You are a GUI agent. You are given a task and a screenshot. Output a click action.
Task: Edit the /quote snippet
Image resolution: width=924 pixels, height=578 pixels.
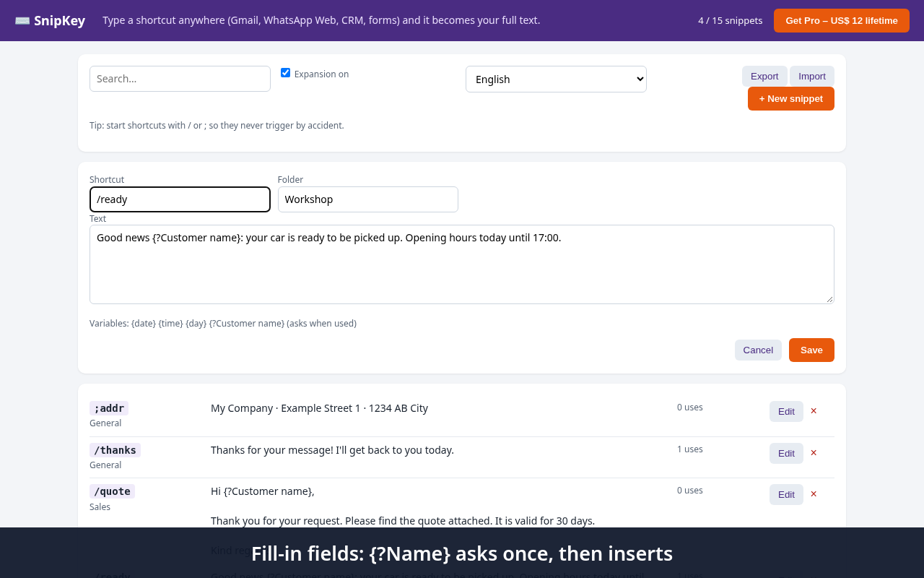pos(786,494)
